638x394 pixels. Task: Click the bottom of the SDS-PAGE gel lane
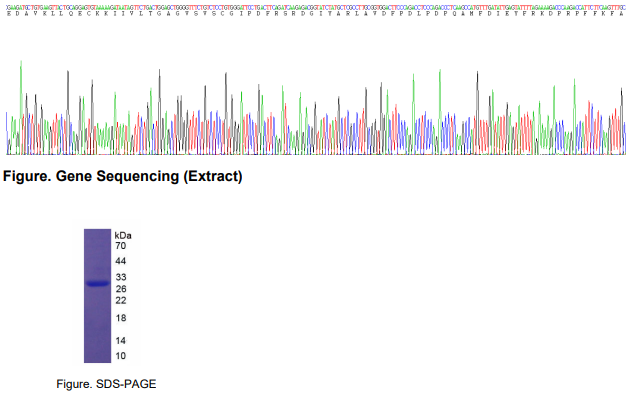coord(98,359)
